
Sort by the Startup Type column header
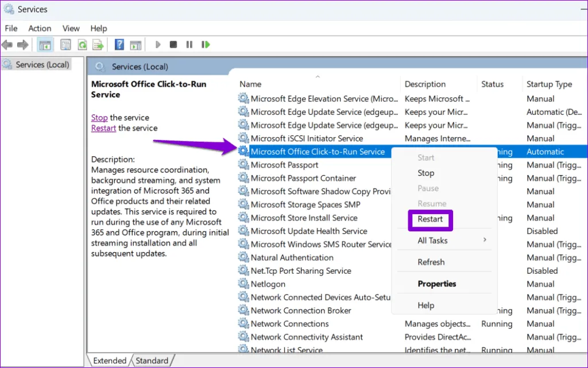[549, 84]
